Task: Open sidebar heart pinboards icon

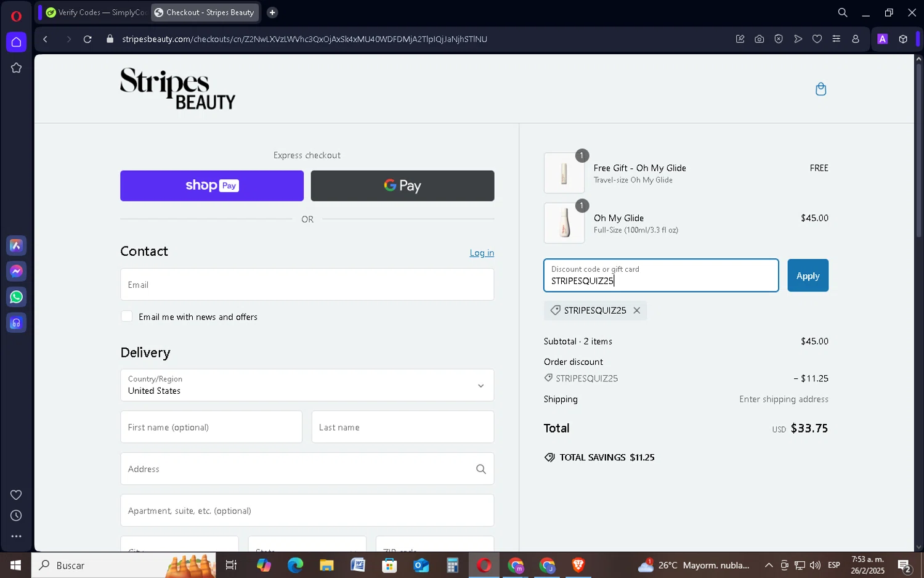Action: [17, 495]
